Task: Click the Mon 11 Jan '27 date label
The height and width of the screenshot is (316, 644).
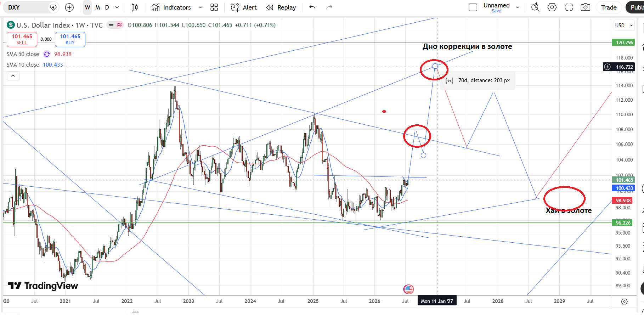Action: [x=437, y=301]
